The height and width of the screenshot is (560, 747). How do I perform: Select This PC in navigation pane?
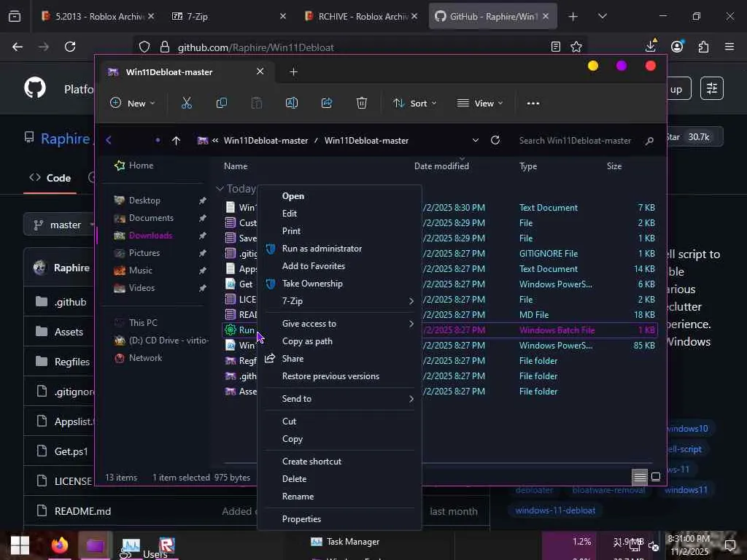143,322
